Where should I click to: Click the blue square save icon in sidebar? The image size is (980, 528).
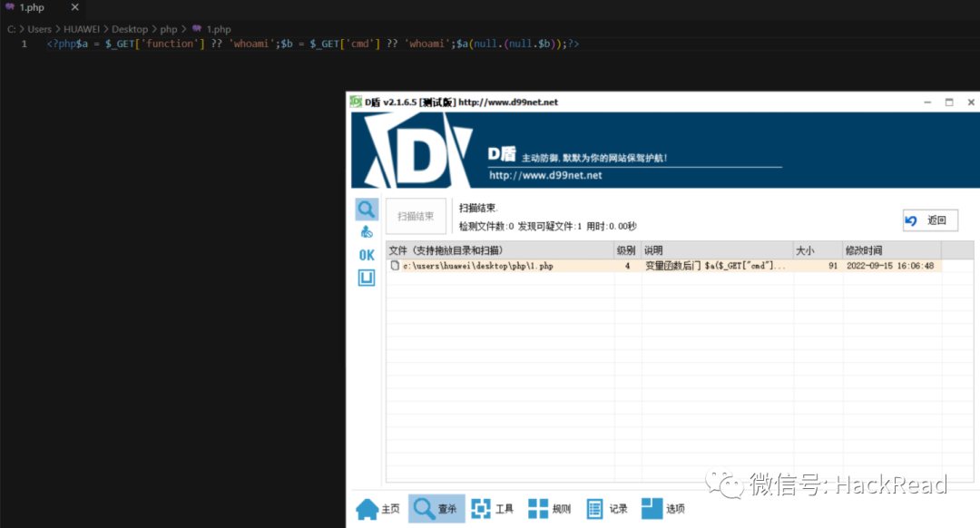point(367,278)
